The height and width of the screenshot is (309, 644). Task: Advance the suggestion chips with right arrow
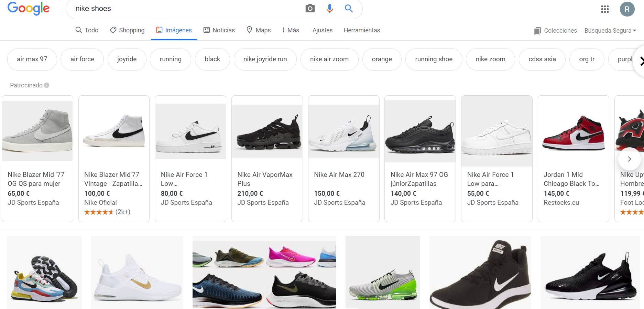pos(640,61)
